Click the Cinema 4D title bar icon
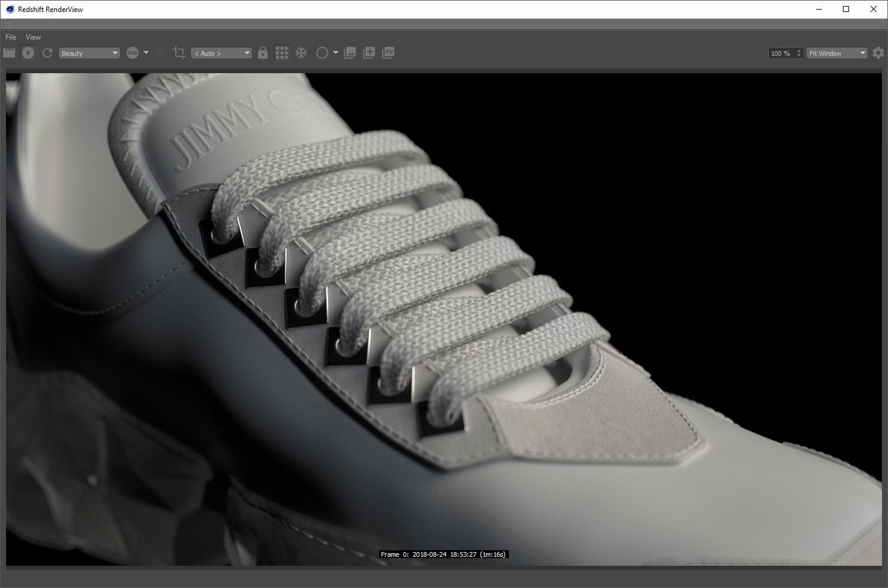The image size is (888, 588). [10, 9]
